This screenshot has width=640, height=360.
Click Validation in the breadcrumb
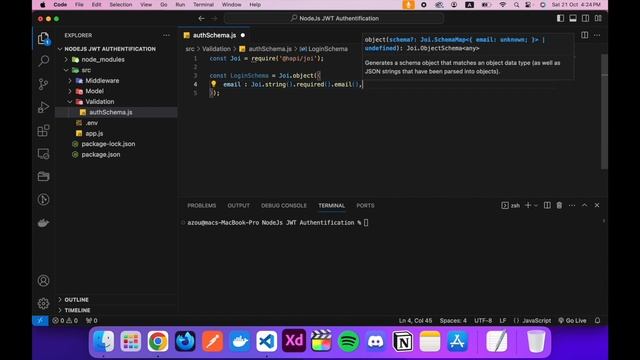[x=216, y=49]
